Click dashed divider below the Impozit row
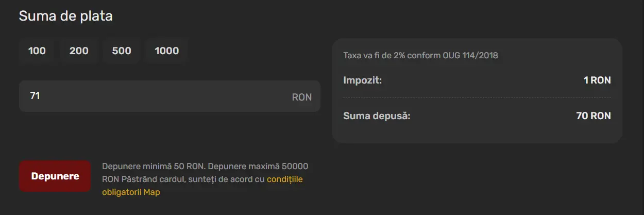644x215 pixels. point(477,97)
